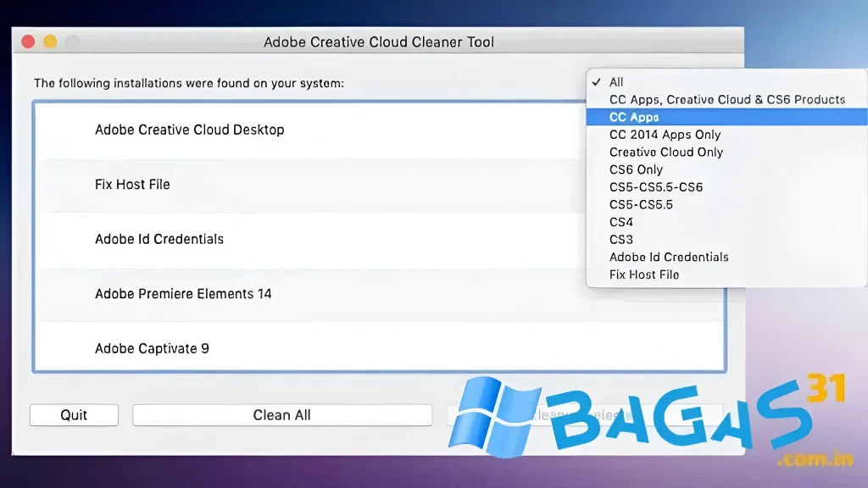Select CC 2014 Apps Only
Image resolution: width=868 pixels, height=488 pixels.
[x=726, y=135]
